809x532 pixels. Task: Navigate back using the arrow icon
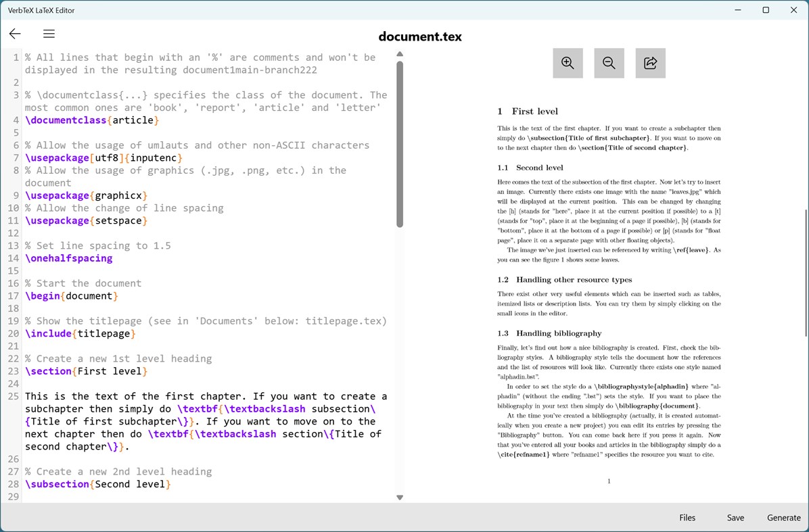point(15,33)
